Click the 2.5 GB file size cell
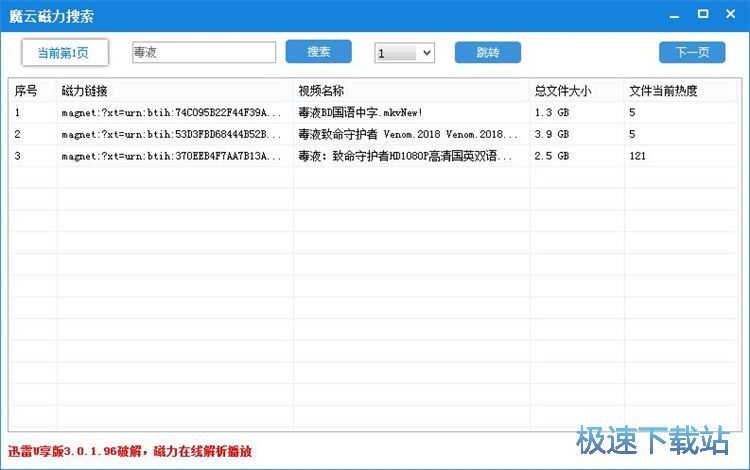 coord(552,156)
